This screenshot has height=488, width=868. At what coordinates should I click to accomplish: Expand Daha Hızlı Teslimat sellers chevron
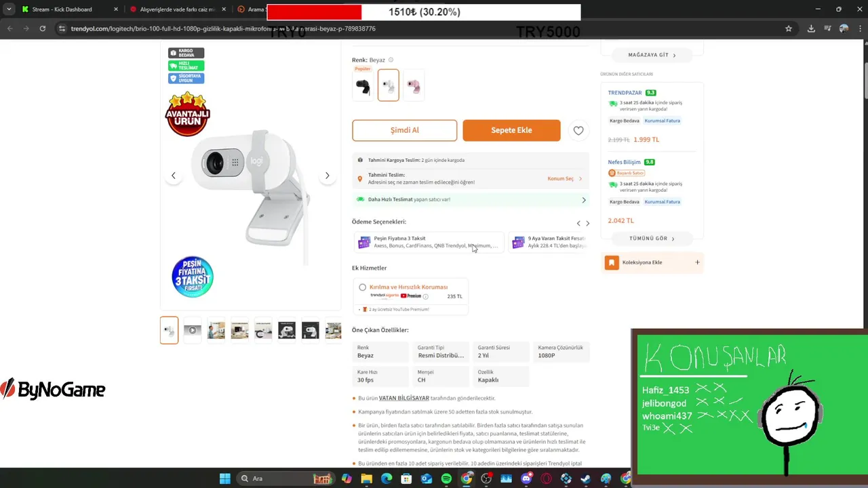coord(584,200)
